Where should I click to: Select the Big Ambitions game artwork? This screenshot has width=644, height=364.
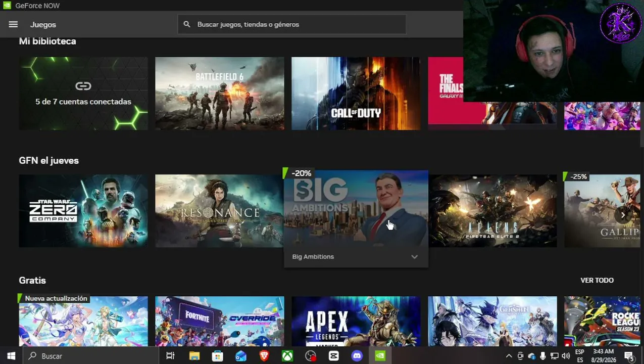coord(356,208)
